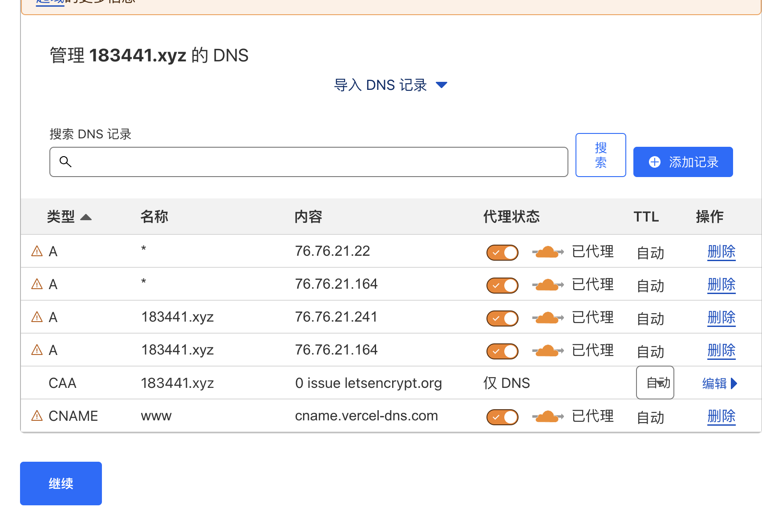The height and width of the screenshot is (532, 762).
Task: Click 搜索 button
Action: tap(601, 155)
